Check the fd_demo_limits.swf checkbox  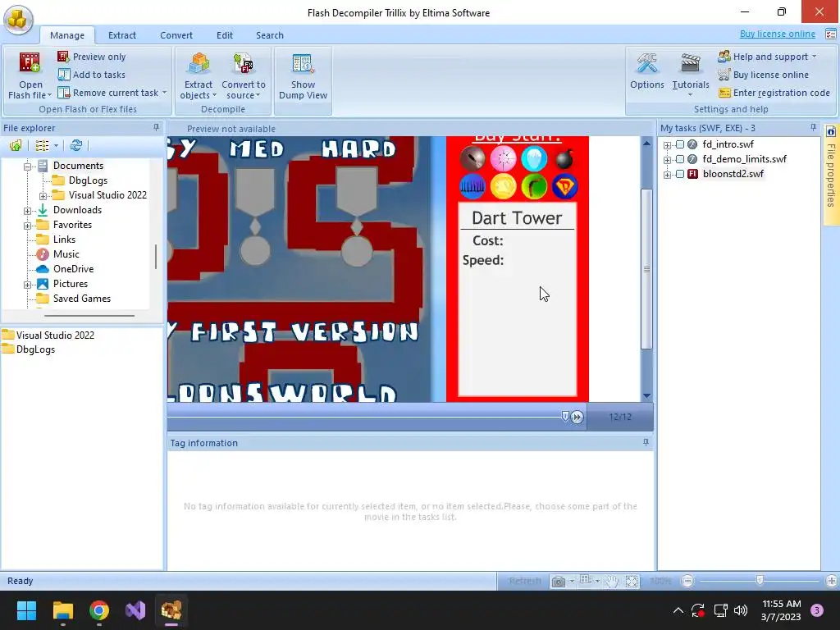680,159
